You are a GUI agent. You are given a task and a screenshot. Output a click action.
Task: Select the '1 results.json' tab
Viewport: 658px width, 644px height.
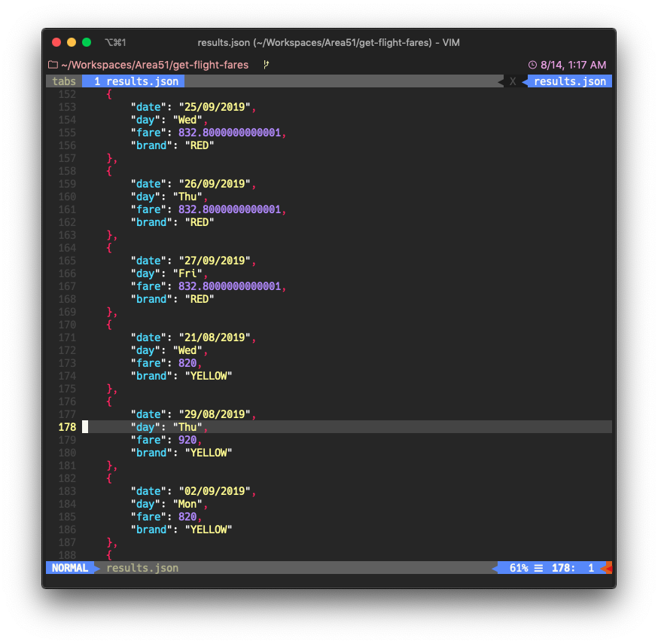(x=133, y=81)
